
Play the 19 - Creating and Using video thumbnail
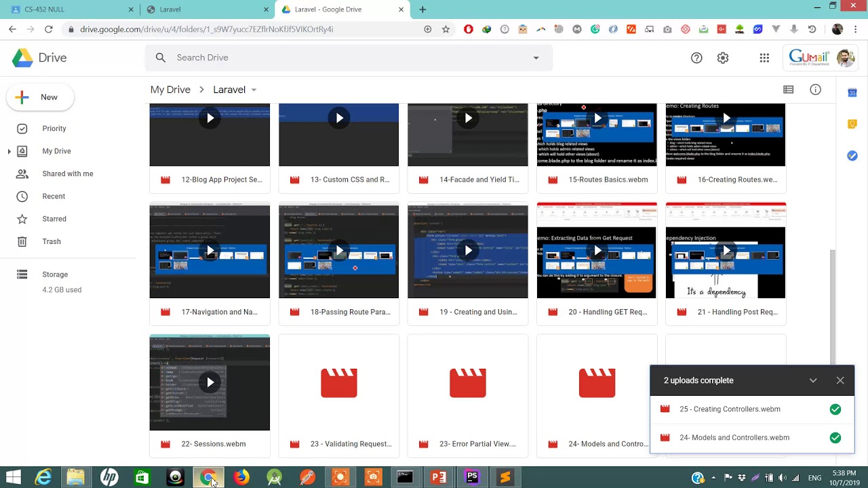(468, 251)
